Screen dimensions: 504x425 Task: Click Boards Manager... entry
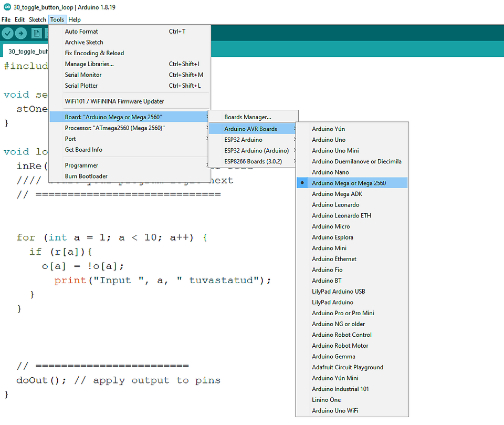click(248, 117)
